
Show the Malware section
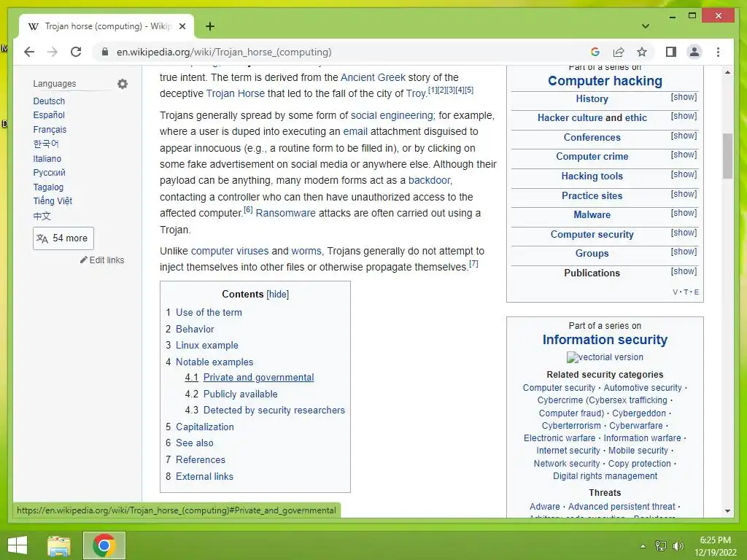pyautogui.click(x=684, y=213)
